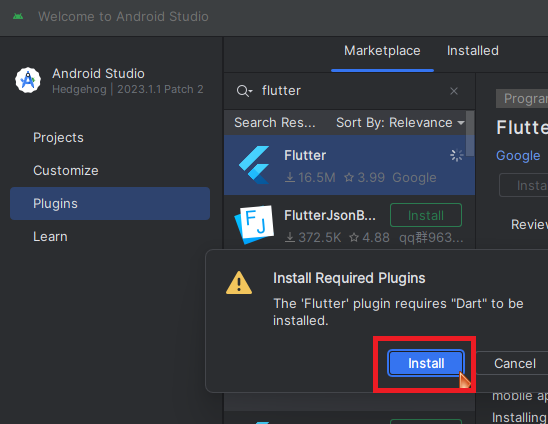Install the FlutterJsonBeanFactory plugin
Image resolution: width=548 pixels, height=424 pixels.
426,215
